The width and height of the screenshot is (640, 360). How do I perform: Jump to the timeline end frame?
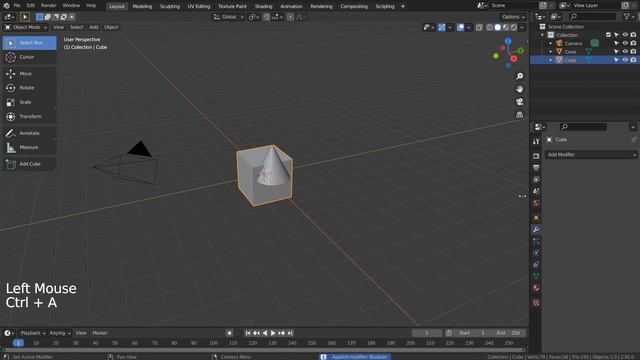point(290,333)
